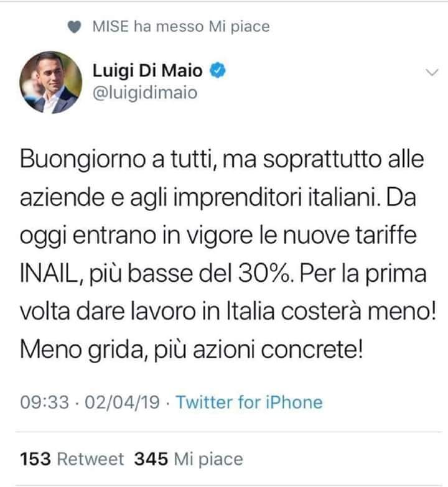The image size is (448, 487).
Task: Click the blue verified badge
Action: click(x=218, y=70)
